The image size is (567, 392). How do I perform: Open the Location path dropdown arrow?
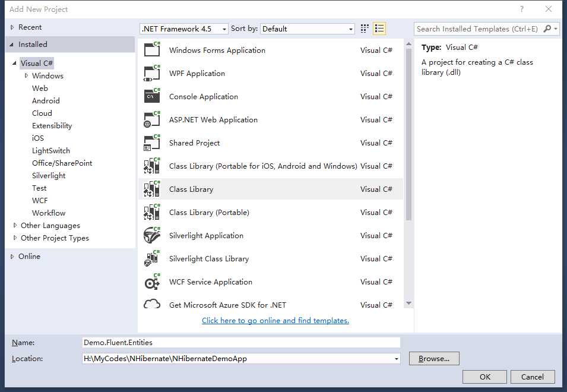[397, 359]
